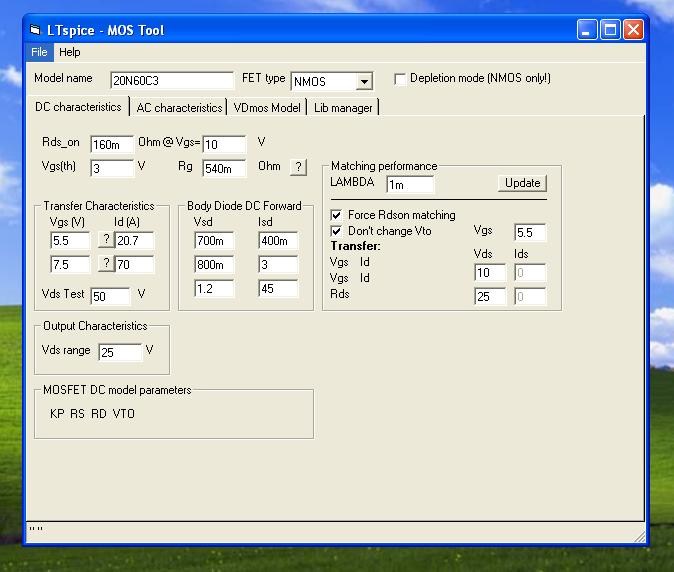This screenshot has height=572, width=674.
Task: Click the Update button
Action: pos(522,183)
